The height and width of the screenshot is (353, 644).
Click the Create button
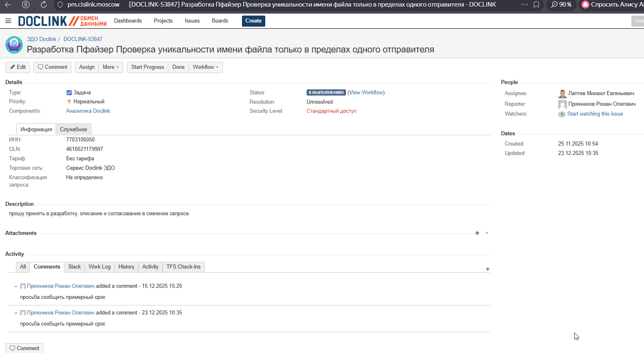tap(253, 21)
